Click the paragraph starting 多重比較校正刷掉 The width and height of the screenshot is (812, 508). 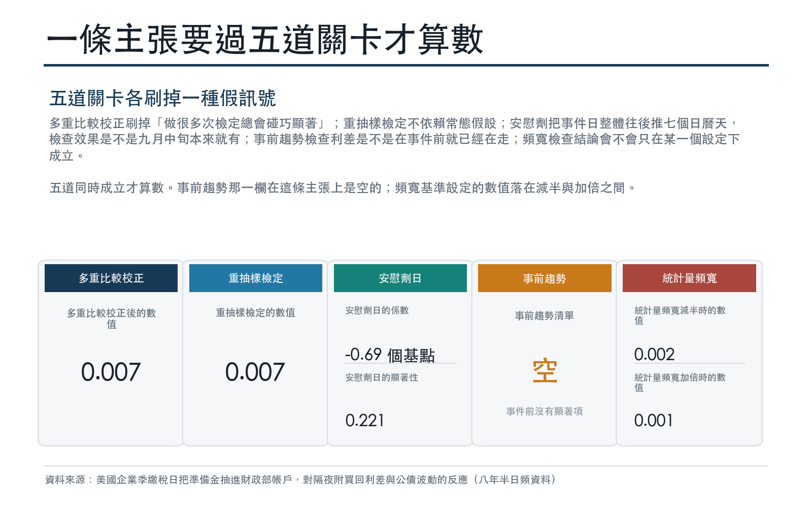[394, 139]
